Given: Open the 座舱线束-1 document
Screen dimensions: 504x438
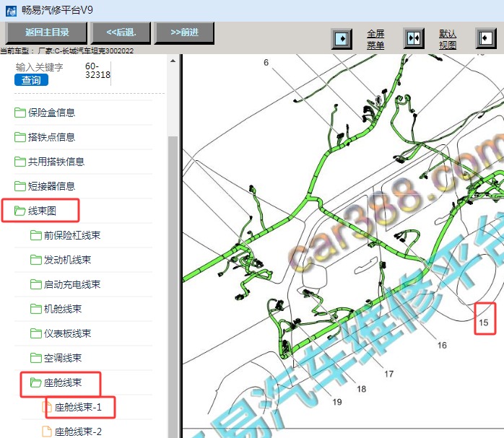Looking at the screenshot, I should click(78, 407).
